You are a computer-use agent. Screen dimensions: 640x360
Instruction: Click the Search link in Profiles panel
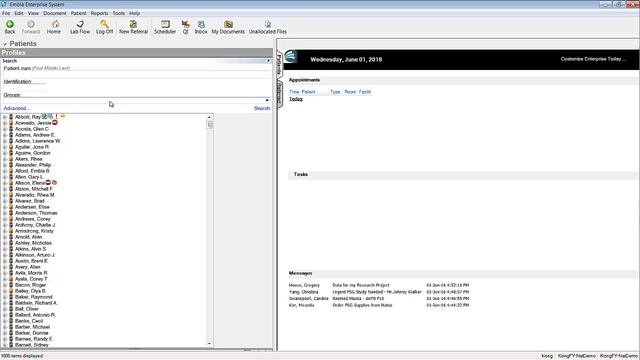tap(262, 108)
